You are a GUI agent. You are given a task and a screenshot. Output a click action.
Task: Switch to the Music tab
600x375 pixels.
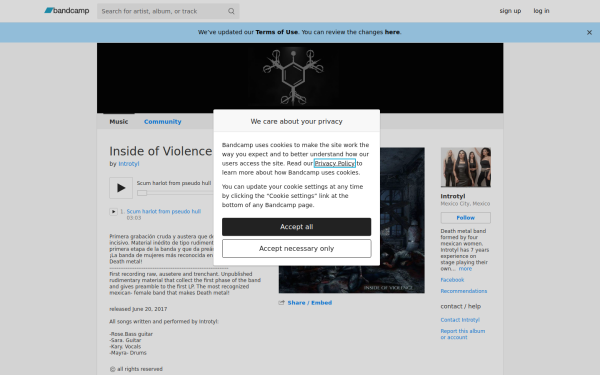point(119,122)
